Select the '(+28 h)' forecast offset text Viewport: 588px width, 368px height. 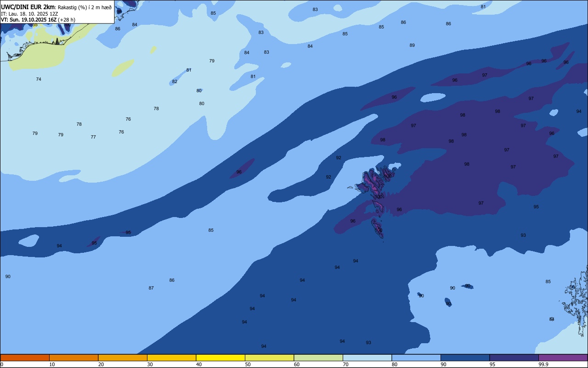pyautogui.click(x=67, y=20)
